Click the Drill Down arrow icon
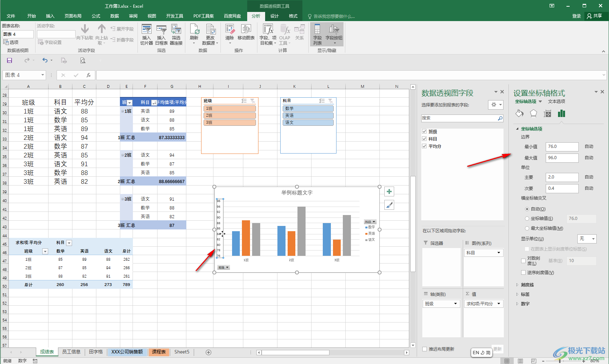The height and width of the screenshot is (364, 609). click(x=85, y=32)
